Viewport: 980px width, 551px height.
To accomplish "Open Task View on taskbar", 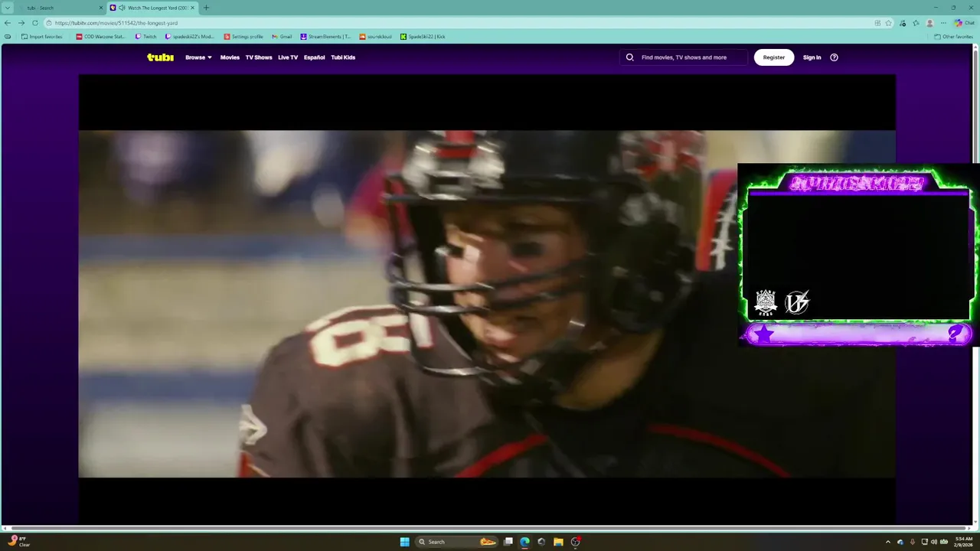I will [508, 542].
